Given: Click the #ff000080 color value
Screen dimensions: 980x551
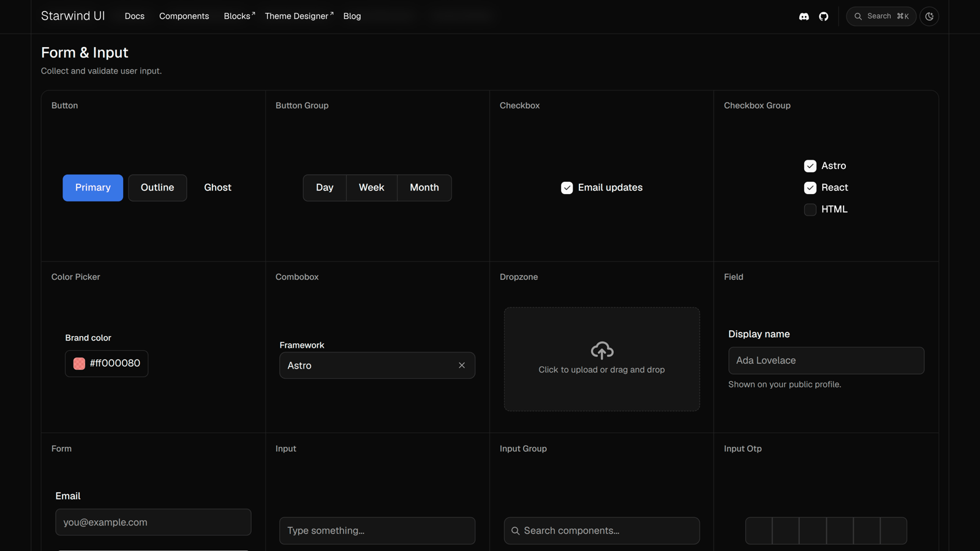Looking at the screenshot, I should pyautogui.click(x=115, y=364).
